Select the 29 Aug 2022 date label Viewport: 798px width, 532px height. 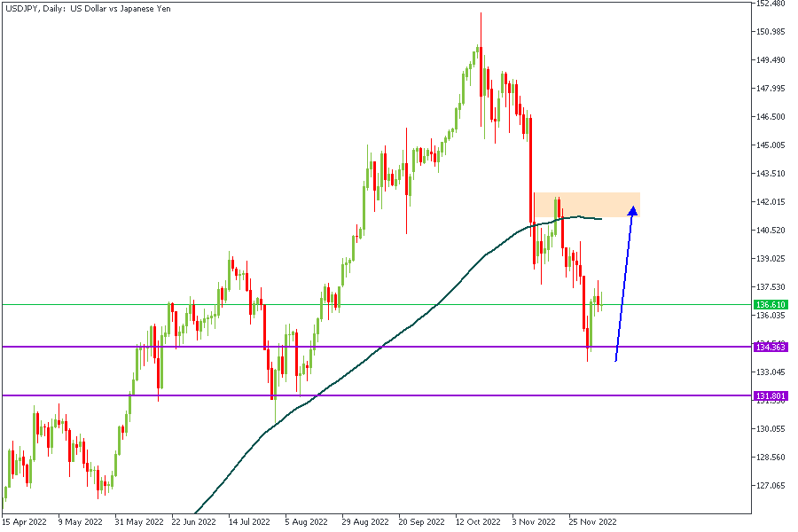(364, 522)
